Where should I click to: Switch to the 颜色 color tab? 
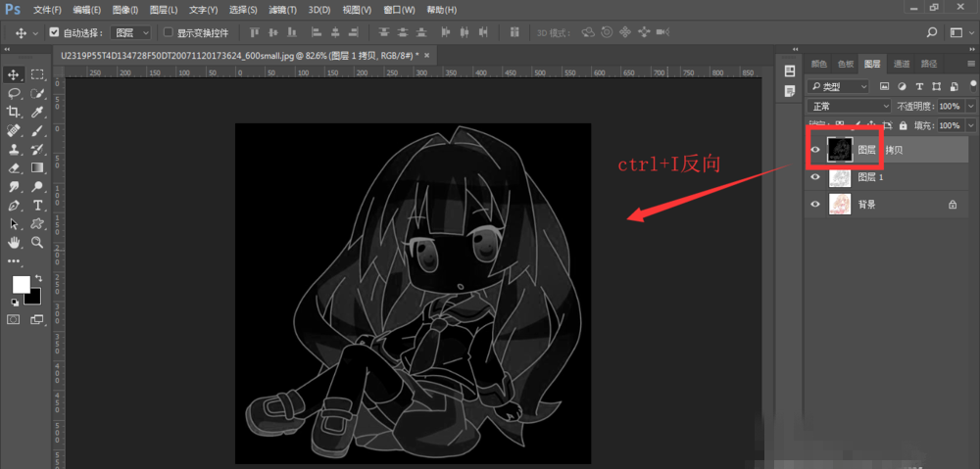818,63
